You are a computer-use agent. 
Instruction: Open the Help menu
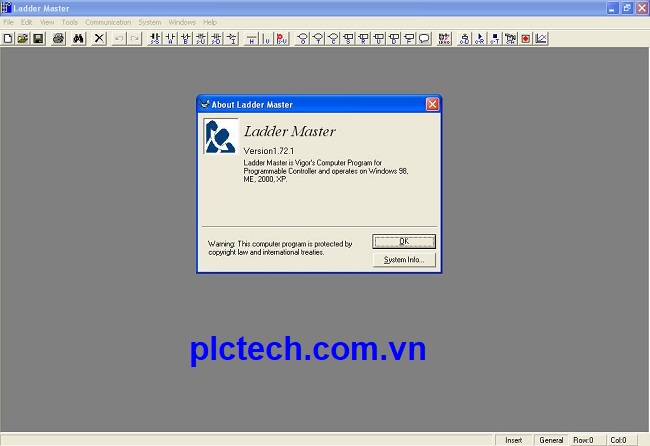pyautogui.click(x=210, y=22)
